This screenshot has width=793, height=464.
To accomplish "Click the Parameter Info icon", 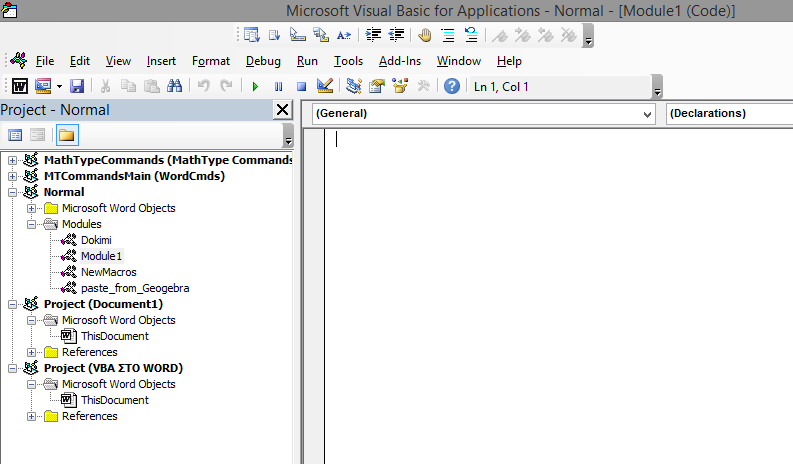I will click(321, 35).
